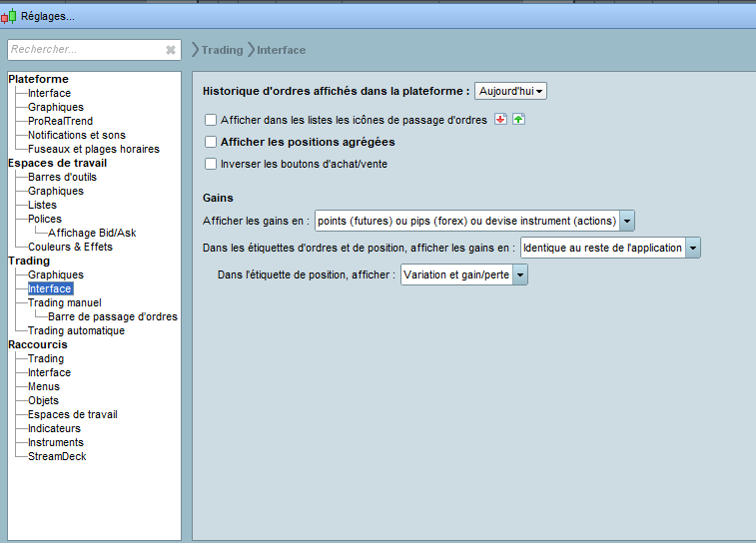Enable showing order icons in lists checkbox
Viewport: 756px width, 543px height.
[210, 120]
